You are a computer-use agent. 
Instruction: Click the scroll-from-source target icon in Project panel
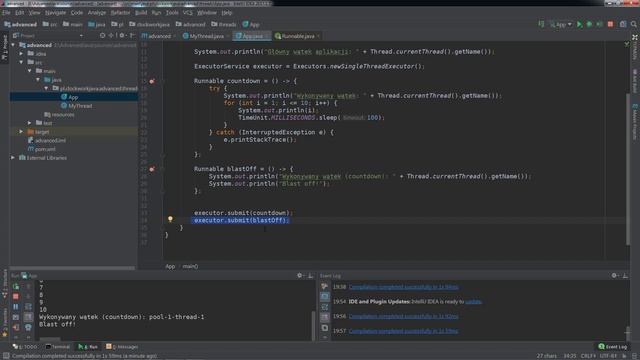pyautogui.click(x=102, y=36)
